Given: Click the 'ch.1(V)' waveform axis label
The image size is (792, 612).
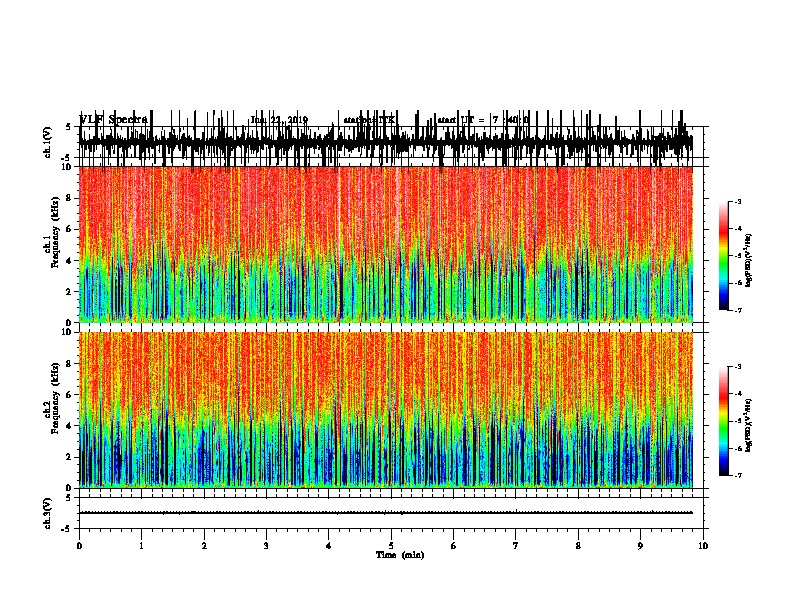Looking at the screenshot, I should pos(48,142).
